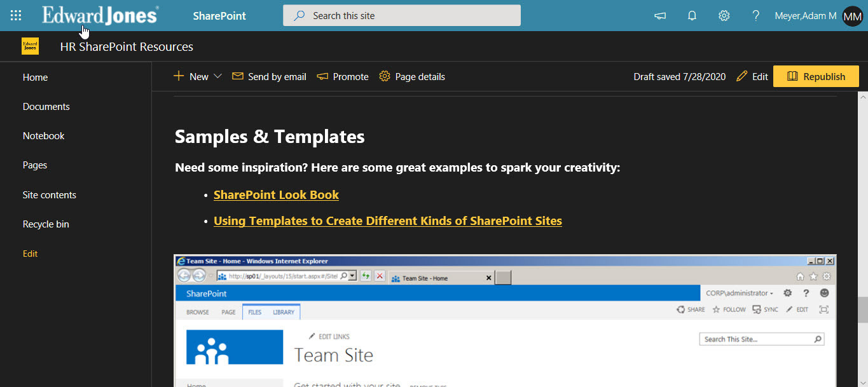
Task: Click the page vertical scrollbar thumb
Action: [863, 310]
